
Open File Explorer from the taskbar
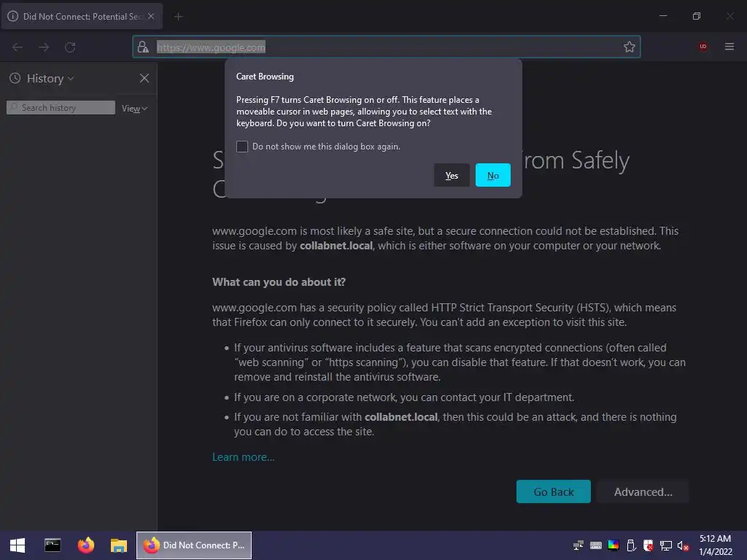click(119, 545)
